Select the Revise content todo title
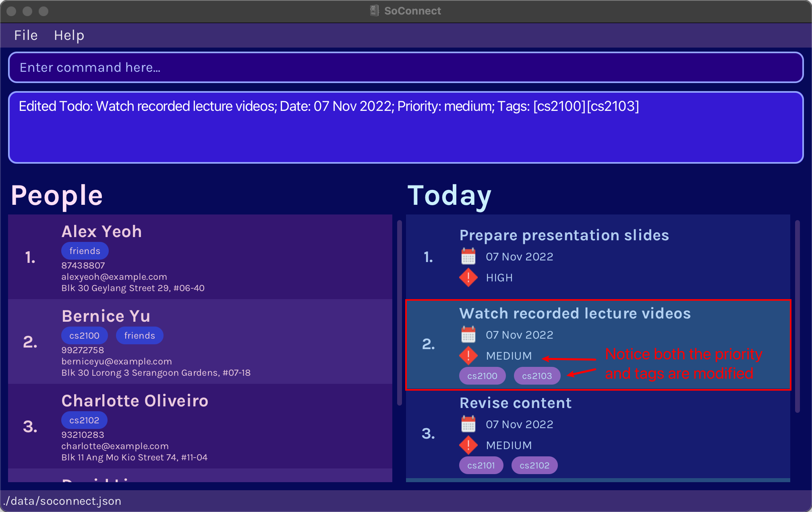 click(x=516, y=403)
